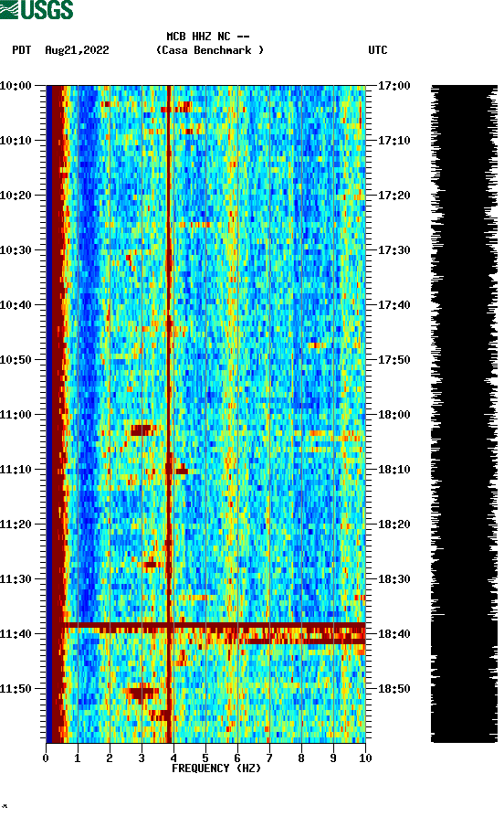504x816 pixels.
Task: Click the 4 Hz frequency tick label
Action: pyautogui.click(x=173, y=758)
